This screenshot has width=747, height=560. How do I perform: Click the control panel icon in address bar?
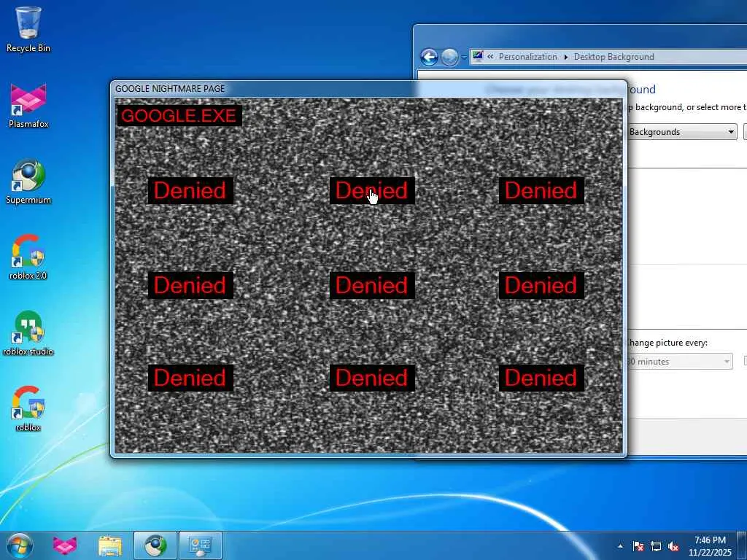point(478,57)
